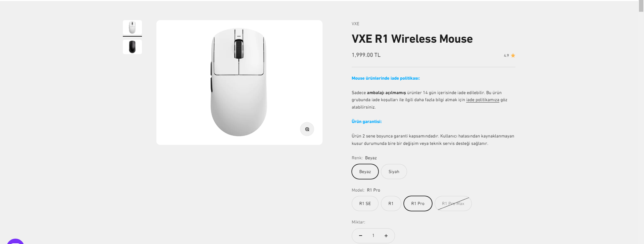The height and width of the screenshot is (244, 644).
Task: Choose the Siyah color option
Action: pos(394,172)
